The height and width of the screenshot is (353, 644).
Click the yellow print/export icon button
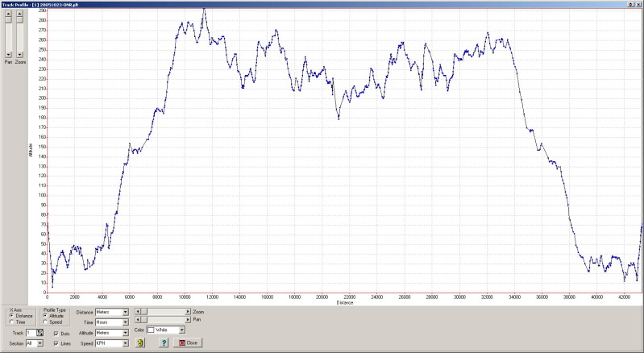[x=140, y=343]
